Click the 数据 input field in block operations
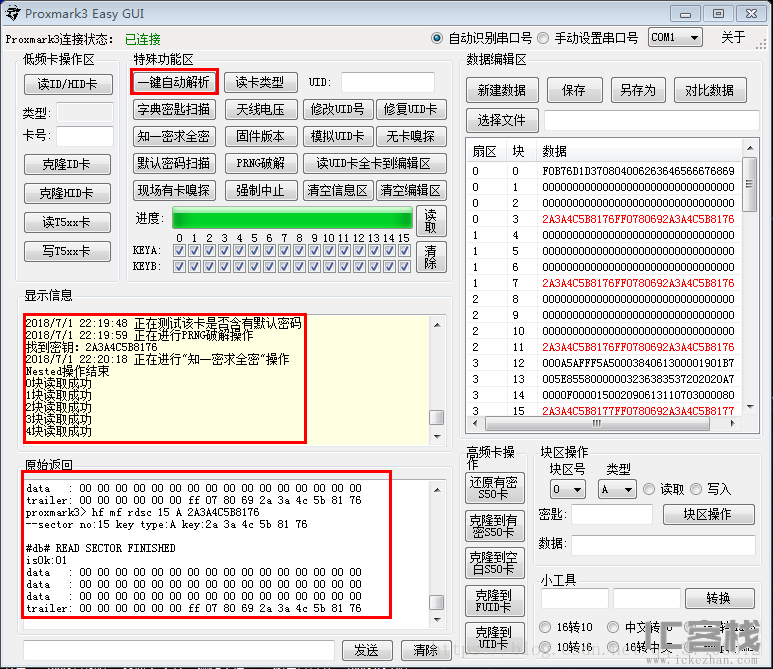 click(x=663, y=544)
